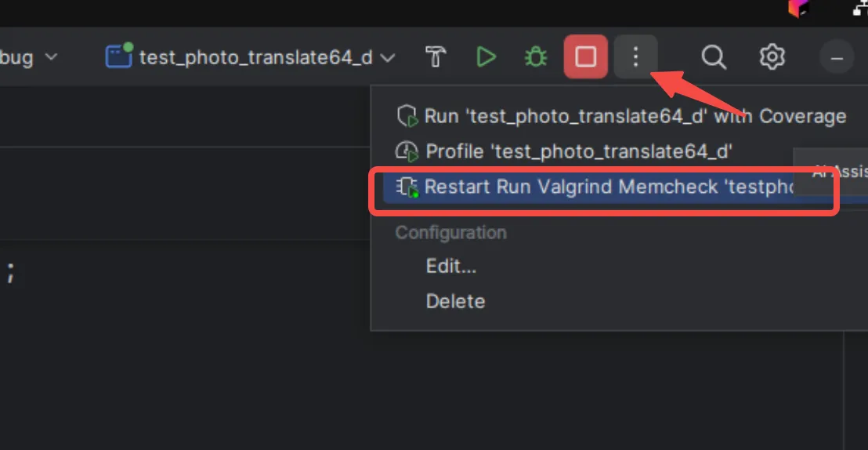Select Edit... under Configuration
The width and height of the screenshot is (868, 450).
pyautogui.click(x=450, y=267)
